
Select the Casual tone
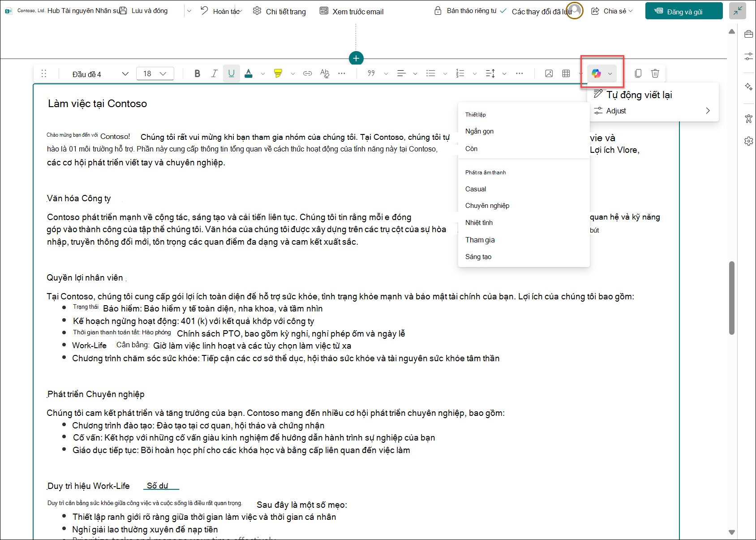coord(524,189)
